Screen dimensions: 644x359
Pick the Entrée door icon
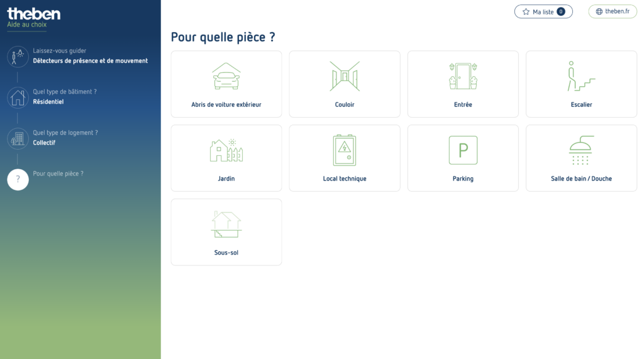(x=463, y=76)
